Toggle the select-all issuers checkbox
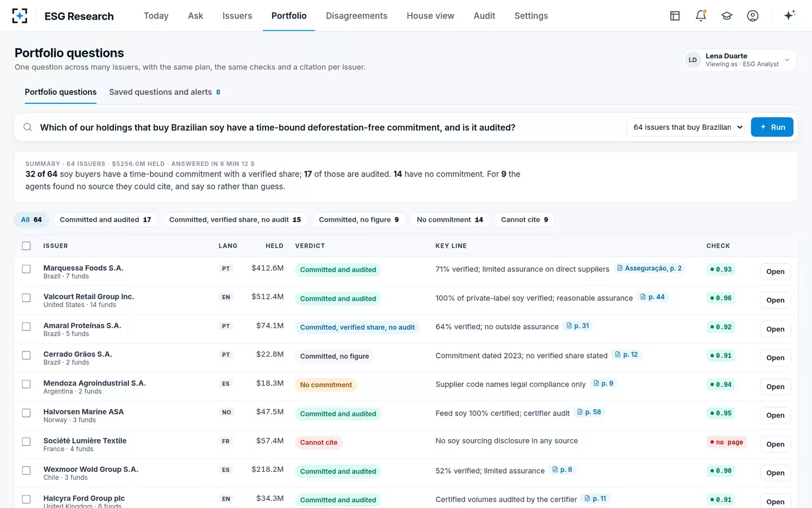812x508 pixels. [27, 246]
